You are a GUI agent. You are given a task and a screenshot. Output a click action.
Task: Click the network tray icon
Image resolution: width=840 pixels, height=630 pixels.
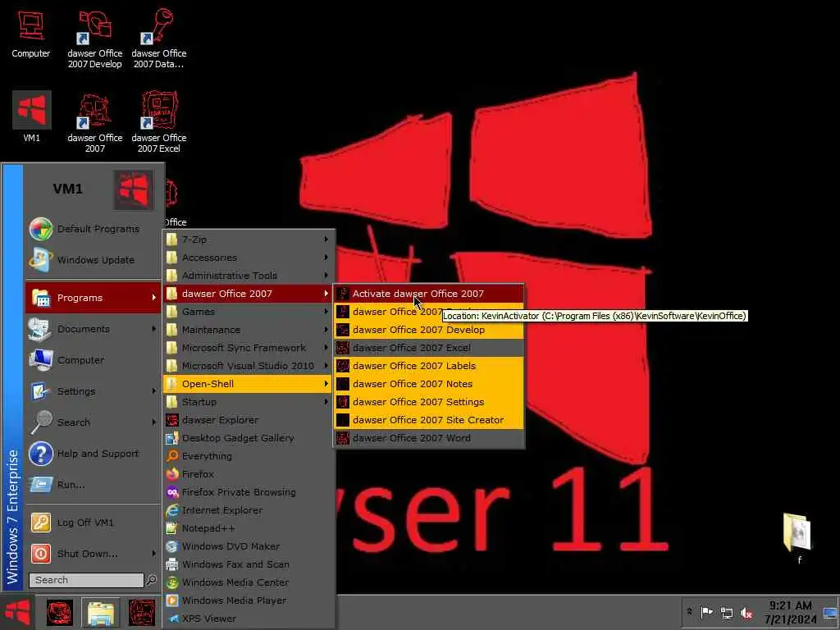tap(727, 612)
